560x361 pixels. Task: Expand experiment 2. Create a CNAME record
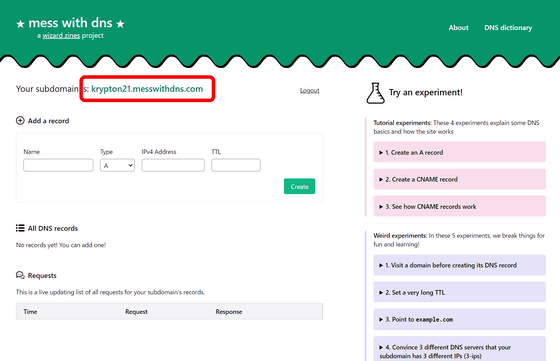coord(459,179)
